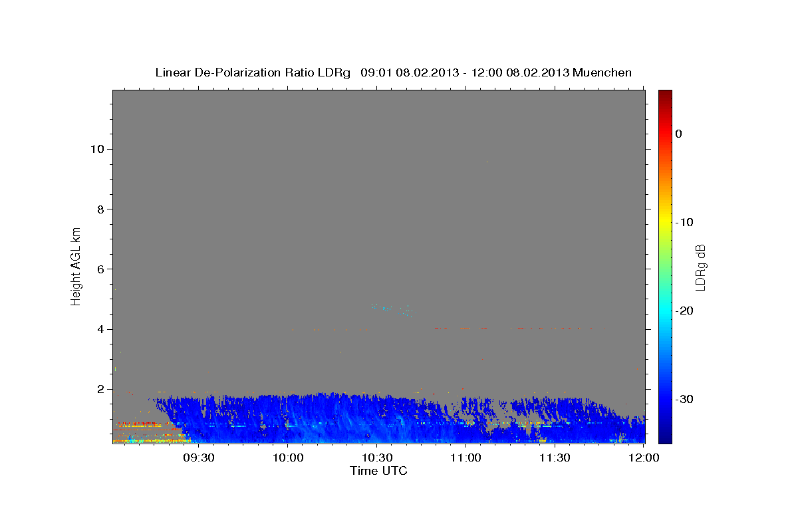Click the 09:30 time tick label
The height and width of the screenshot is (532, 798).
pyautogui.click(x=199, y=458)
